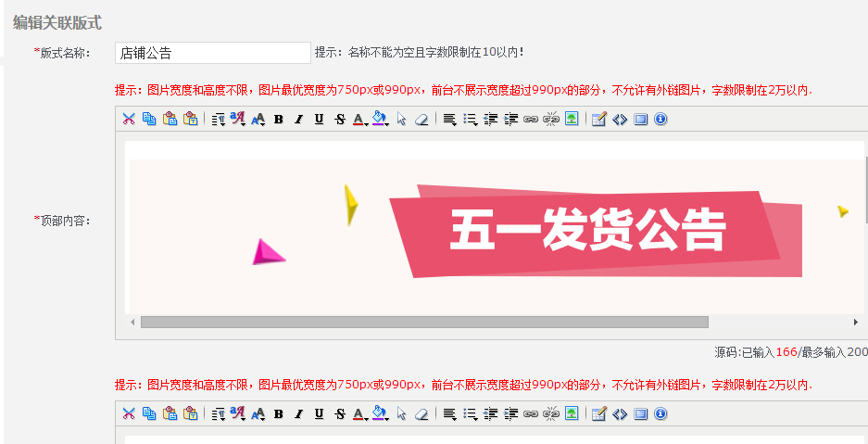Screen dimensions: 868x444
Task: Click the 版式名称 input field containing 店铺公告
Action: 212,53
